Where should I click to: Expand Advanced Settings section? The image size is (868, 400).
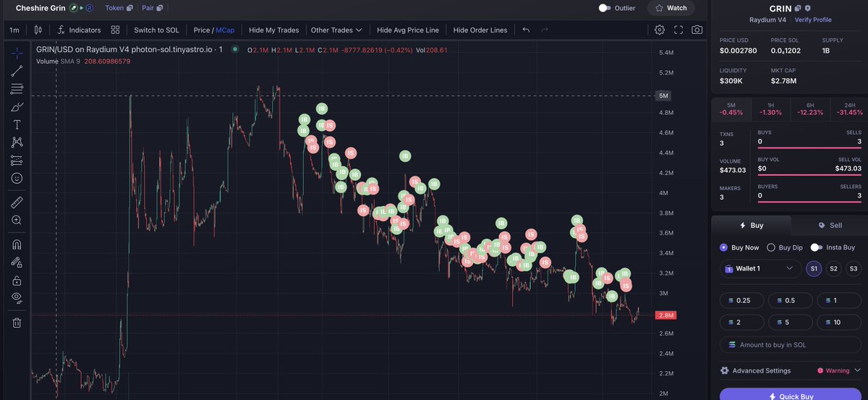coord(756,370)
